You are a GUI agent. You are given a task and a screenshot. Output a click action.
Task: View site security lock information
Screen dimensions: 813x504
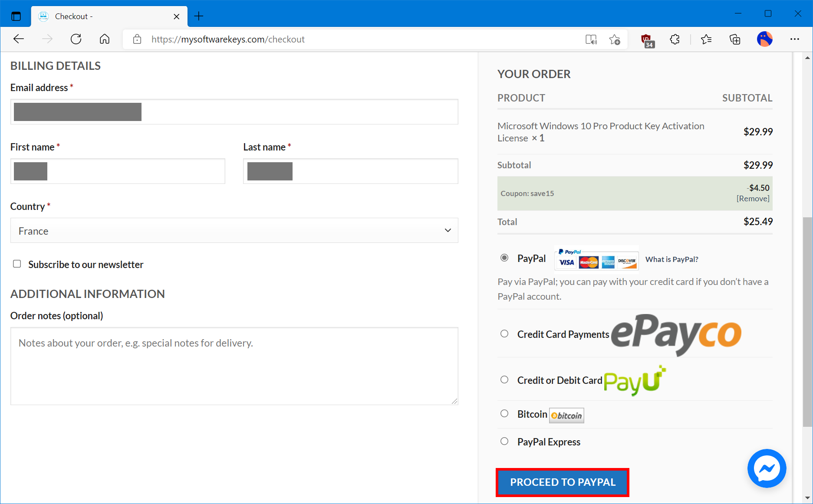(137, 39)
